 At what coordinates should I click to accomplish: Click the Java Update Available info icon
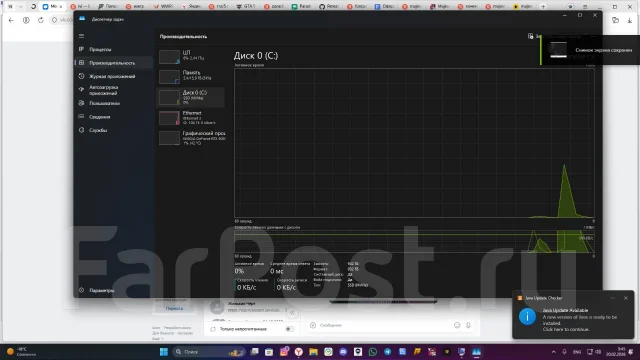527,317
